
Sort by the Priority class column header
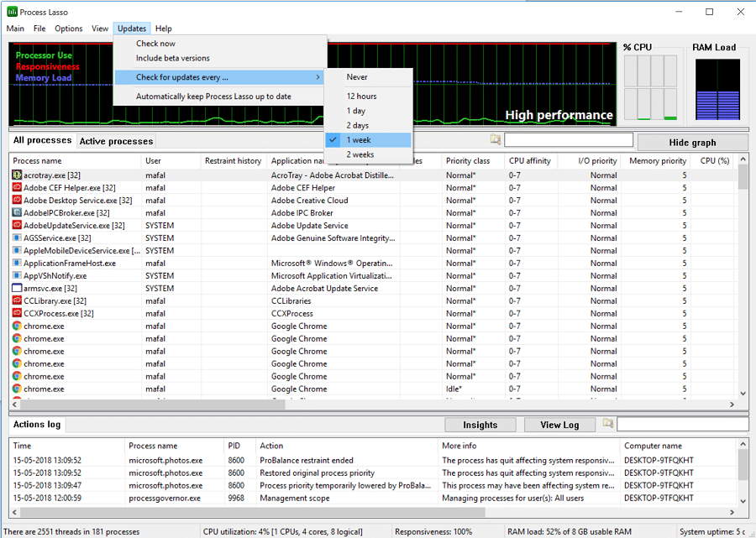(x=472, y=161)
